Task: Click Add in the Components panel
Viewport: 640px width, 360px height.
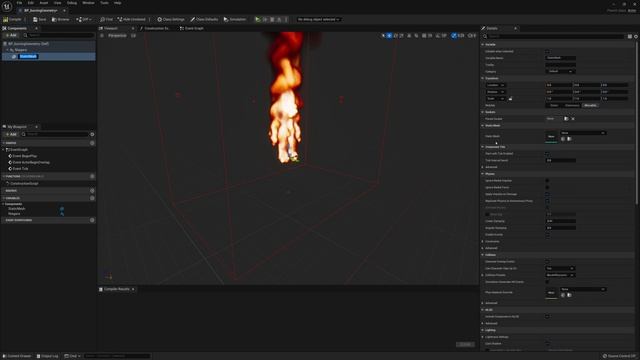Action: tap(11, 36)
